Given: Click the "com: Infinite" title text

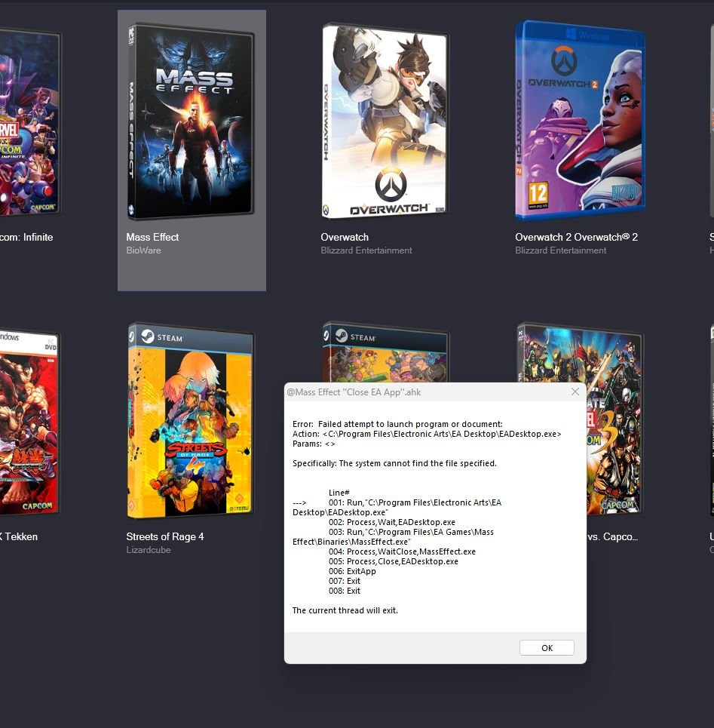Looking at the screenshot, I should (26, 237).
